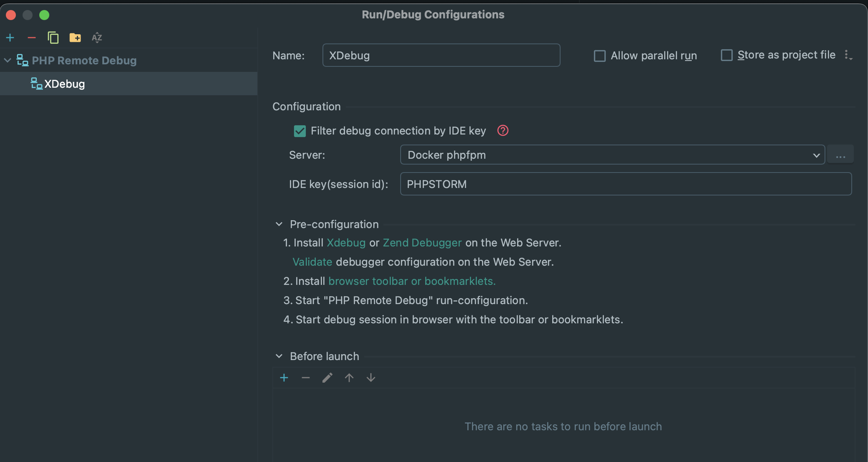Check Store as project file
This screenshot has height=462, width=868.
coord(727,55)
